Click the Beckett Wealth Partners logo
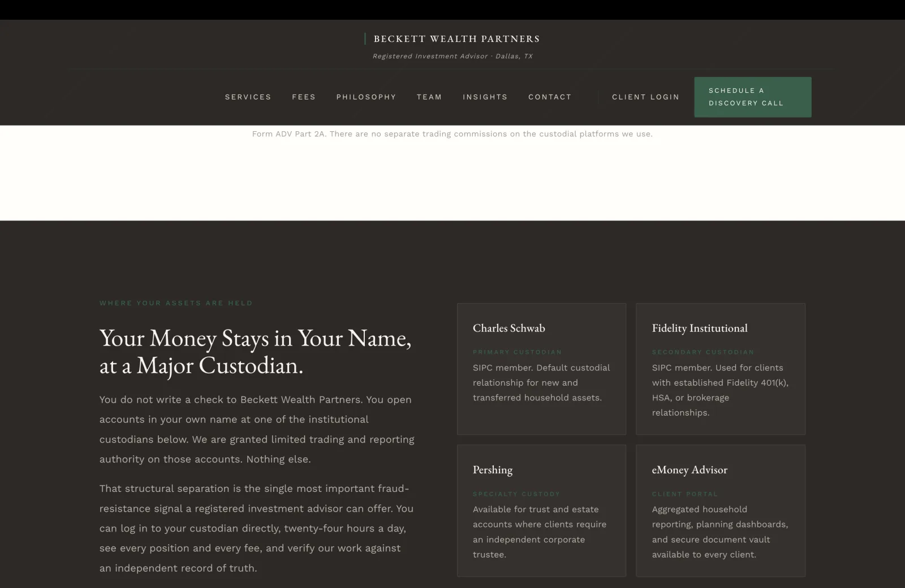 click(x=453, y=39)
